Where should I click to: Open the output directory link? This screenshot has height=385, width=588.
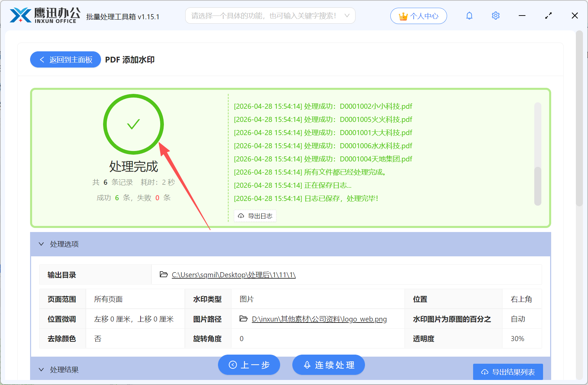(233, 275)
